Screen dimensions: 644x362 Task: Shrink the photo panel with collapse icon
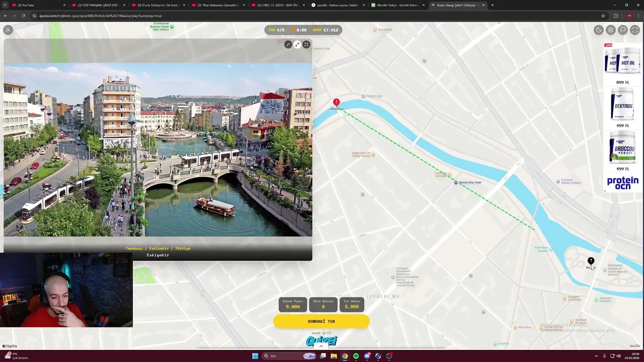click(x=288, y=45)
